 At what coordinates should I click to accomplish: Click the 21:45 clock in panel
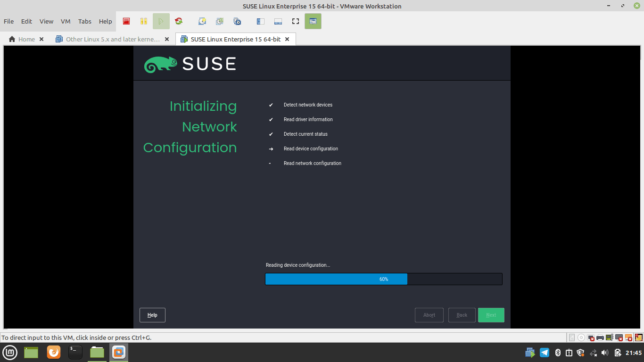coord(634,353)
